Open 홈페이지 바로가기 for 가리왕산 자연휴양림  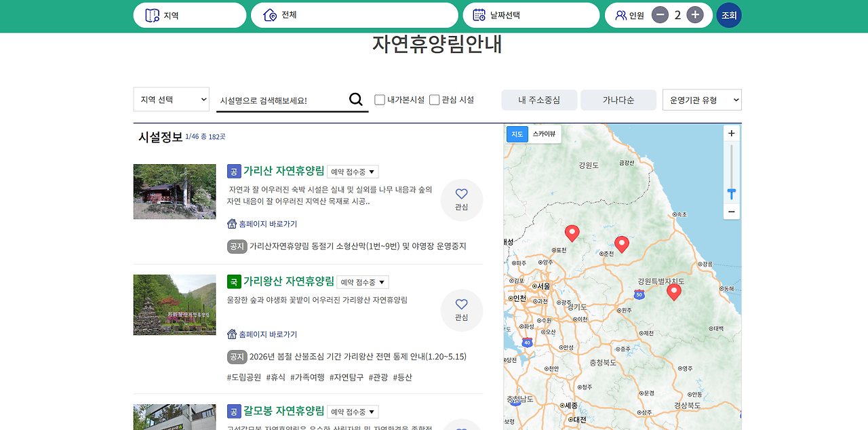coord(268,334)
